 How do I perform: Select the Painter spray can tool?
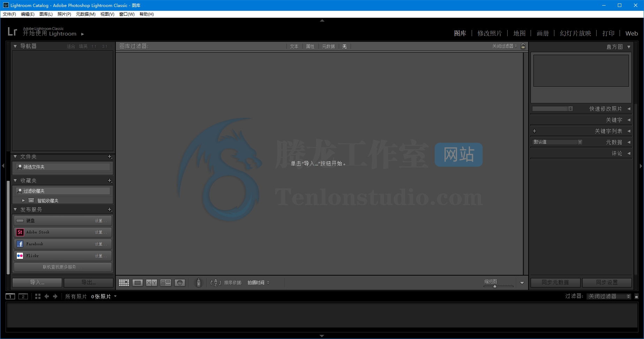(x=199, y=283)
